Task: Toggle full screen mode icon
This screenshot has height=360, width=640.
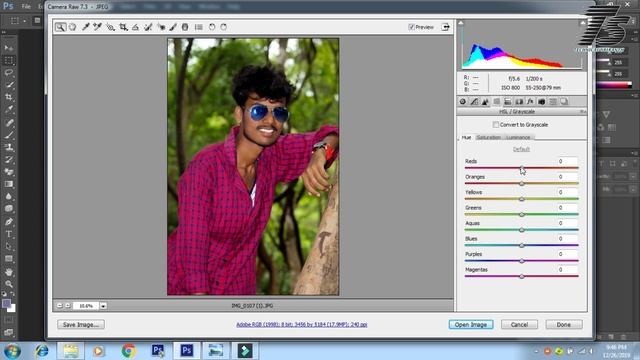Action: (446, 27)
